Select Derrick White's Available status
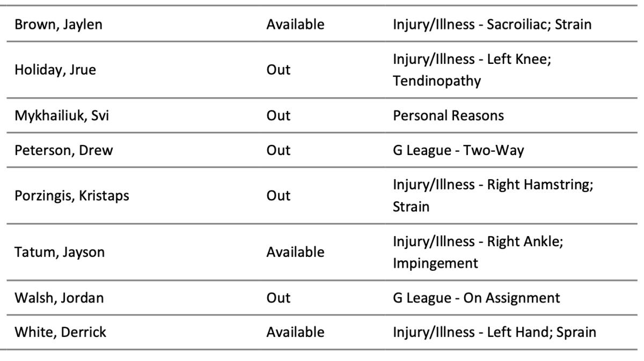This screenshot has width=644, height=361. point(295,332)
